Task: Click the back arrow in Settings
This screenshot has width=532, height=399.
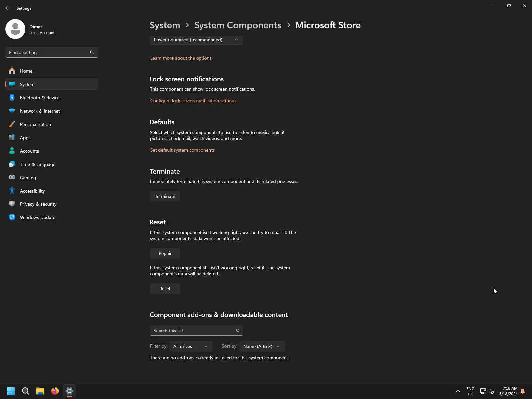Action: (8, 8)
